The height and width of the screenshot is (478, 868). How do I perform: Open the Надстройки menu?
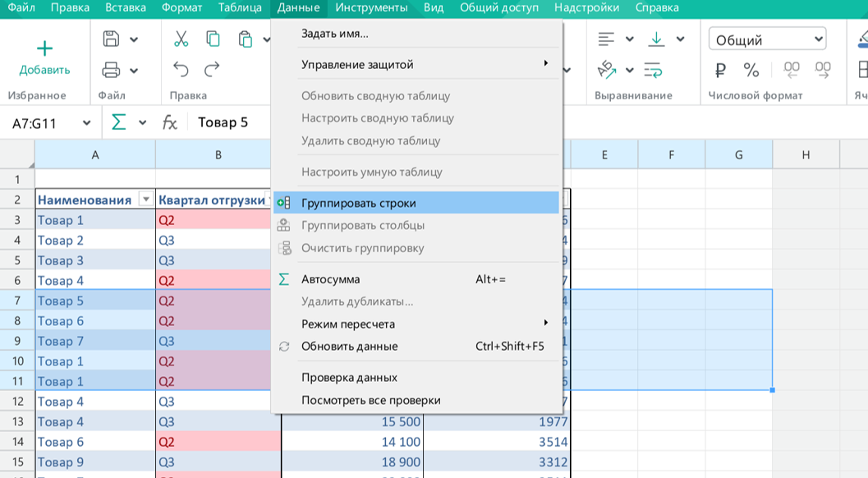tap(587, 7)
